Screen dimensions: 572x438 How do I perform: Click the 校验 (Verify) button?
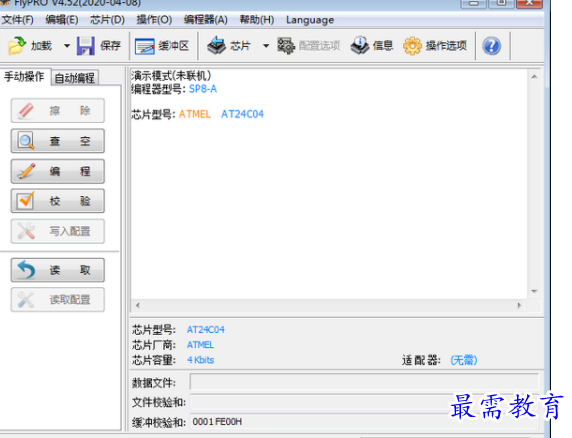[58, 201]
